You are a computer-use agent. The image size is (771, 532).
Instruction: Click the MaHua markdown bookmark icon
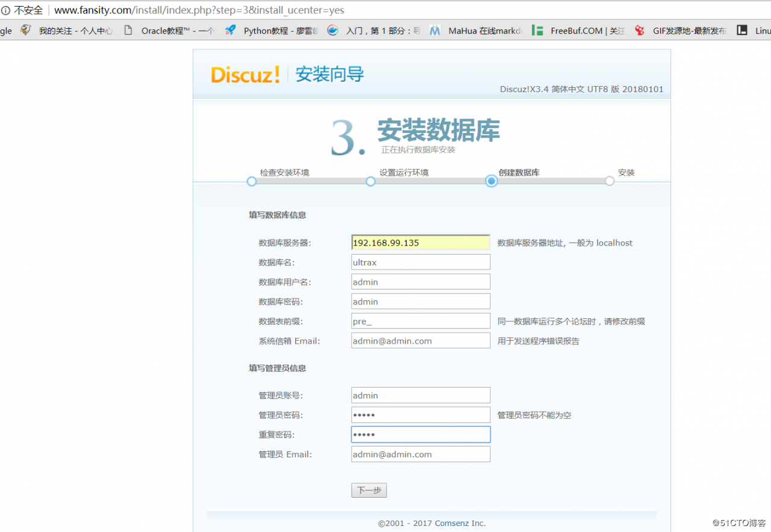point(435,30)
